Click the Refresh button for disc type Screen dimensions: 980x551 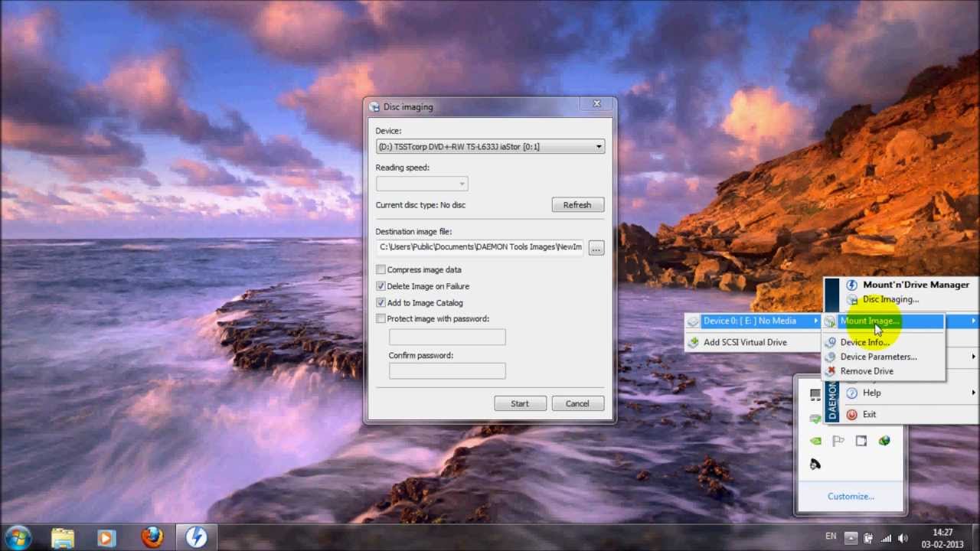tap(577, 205)
